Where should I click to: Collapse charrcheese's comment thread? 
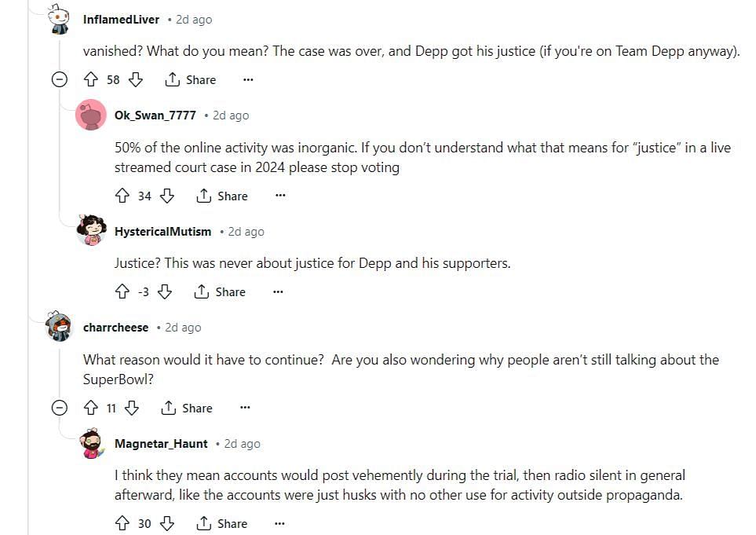coord(59,408)
